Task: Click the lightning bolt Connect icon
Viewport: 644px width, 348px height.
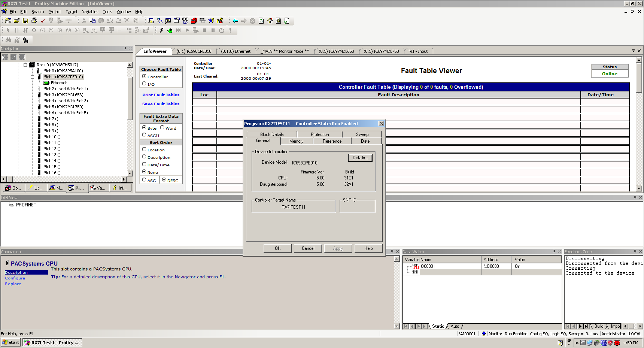Action: click(161, 30)
